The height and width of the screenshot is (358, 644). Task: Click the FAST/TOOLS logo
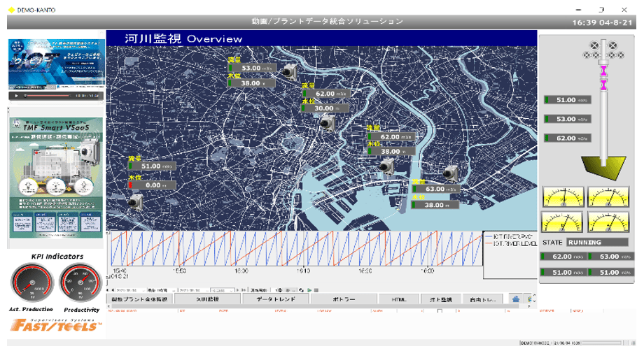[56, 325]
